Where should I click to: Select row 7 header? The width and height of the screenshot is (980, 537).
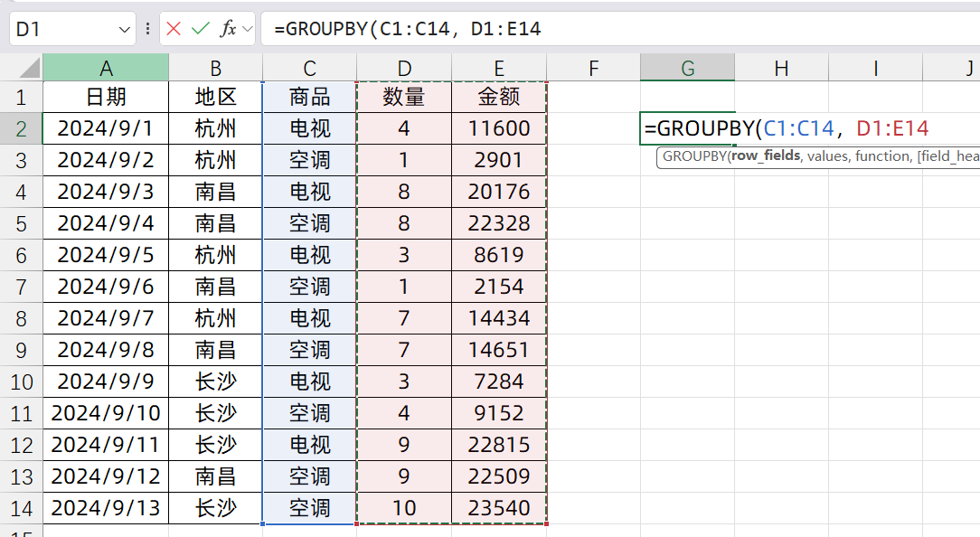21,287
